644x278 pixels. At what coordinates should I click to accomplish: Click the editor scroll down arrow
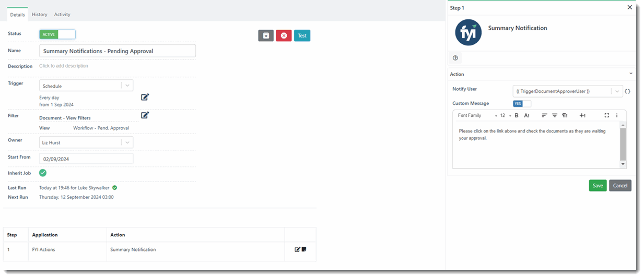click(623, 164)
